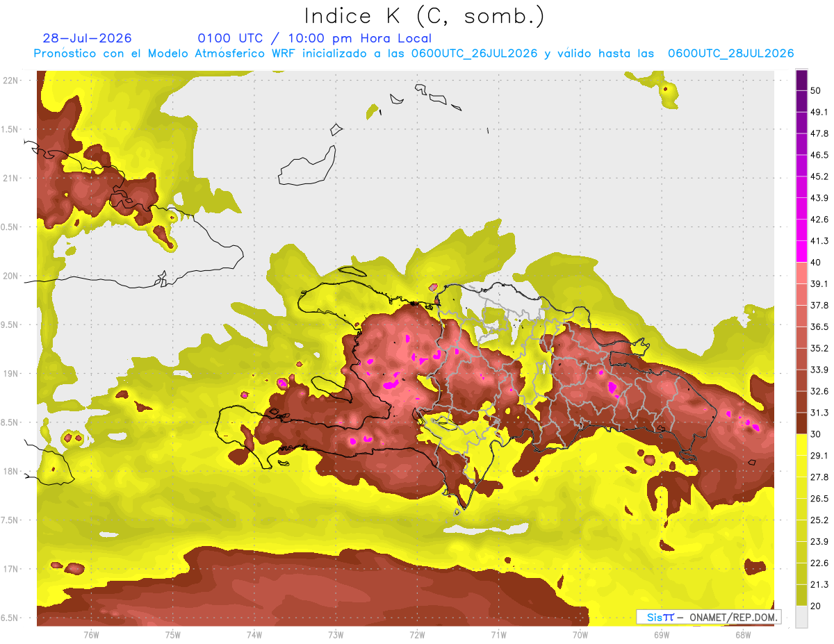Click the "70W" longitude axis label

580,635
